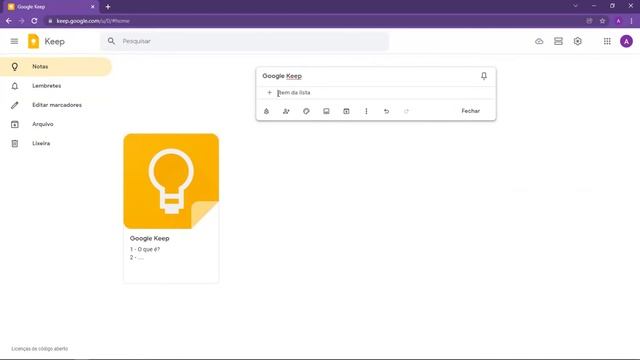Screen dimensions: 640x360
Task: Close the Google Keep browser tab
Action: [x=93, y=7]
